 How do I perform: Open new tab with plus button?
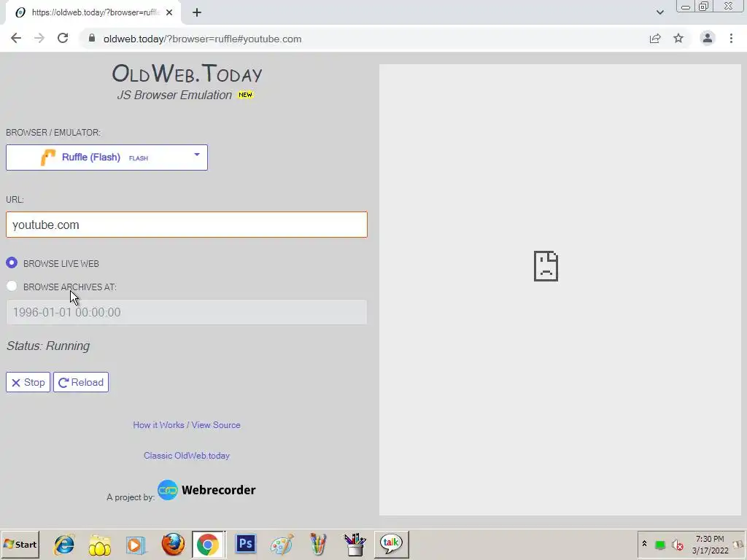point(197,12)
